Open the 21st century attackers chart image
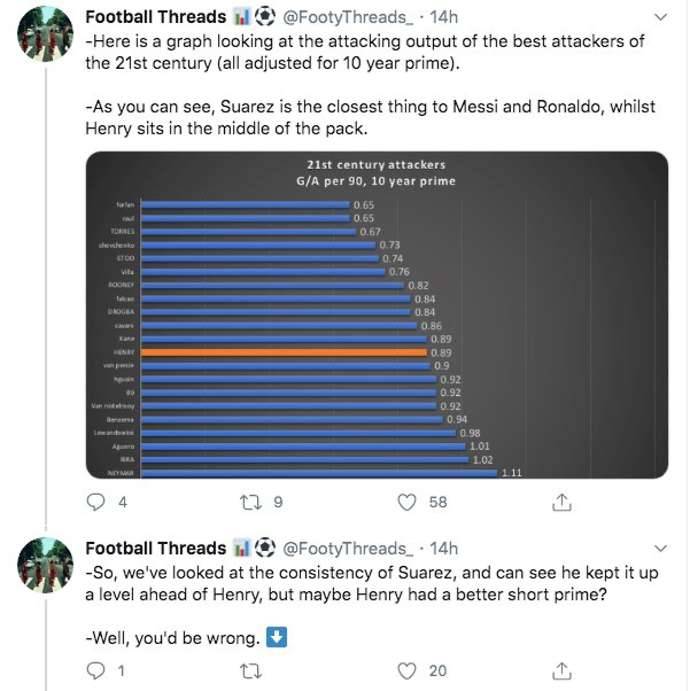Image resolution: width=690 pixels, height=691 pixels. click(x=377, y=314)
